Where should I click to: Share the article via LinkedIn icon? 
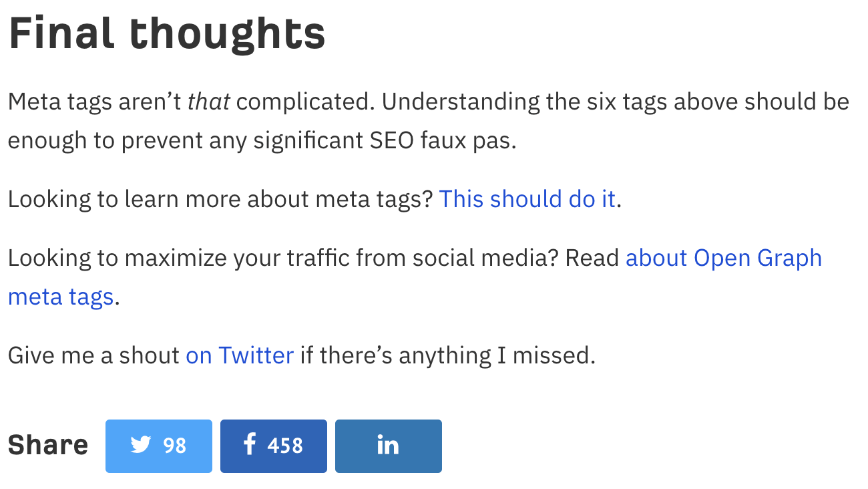[388, 446]
